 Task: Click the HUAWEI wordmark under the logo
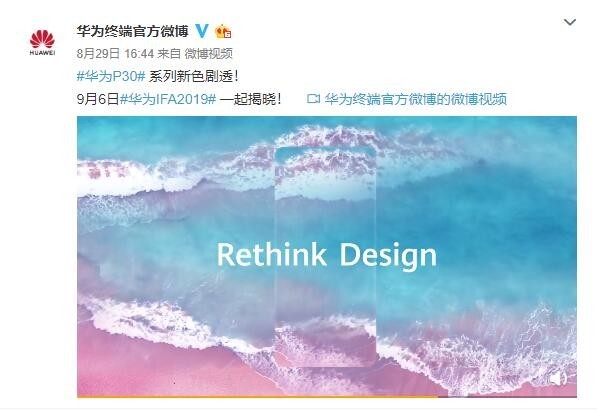42,53
